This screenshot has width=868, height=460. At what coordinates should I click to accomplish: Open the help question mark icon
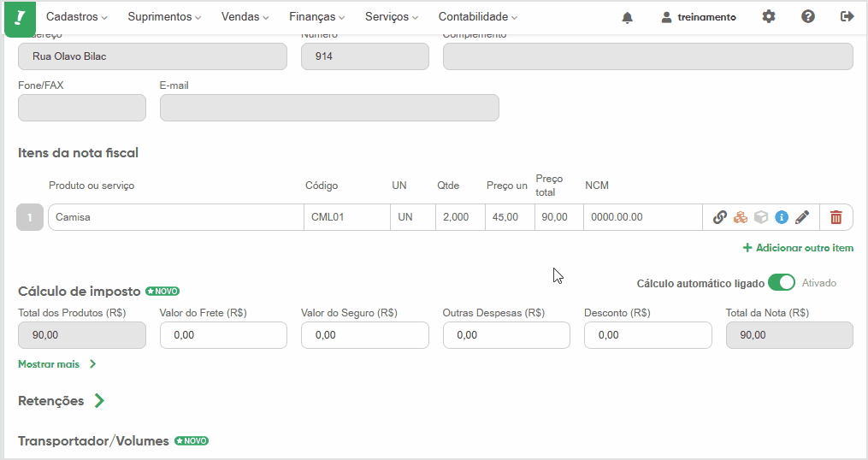[x=807, y=16]
